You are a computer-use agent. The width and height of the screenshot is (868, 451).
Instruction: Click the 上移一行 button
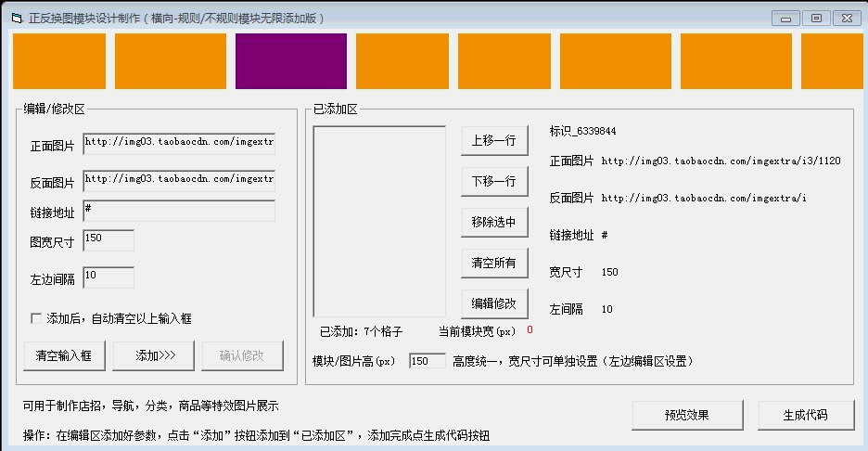pyautogui.click(x=494, y=141)
